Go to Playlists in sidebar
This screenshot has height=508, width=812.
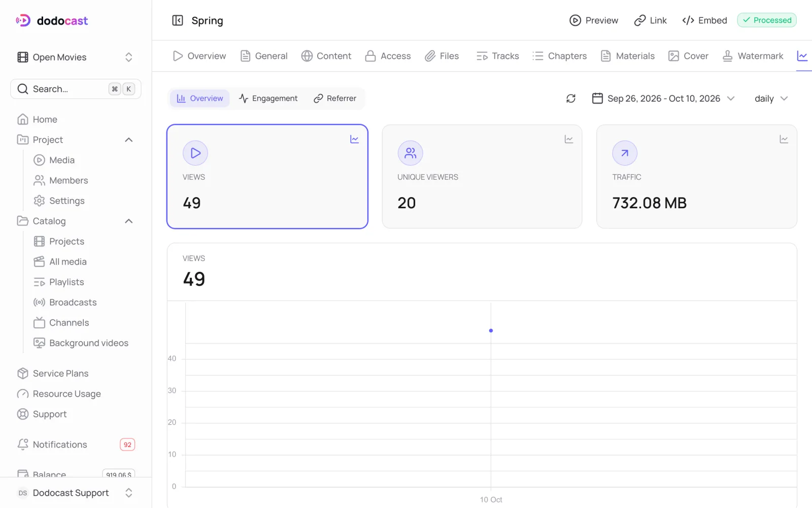59,282
